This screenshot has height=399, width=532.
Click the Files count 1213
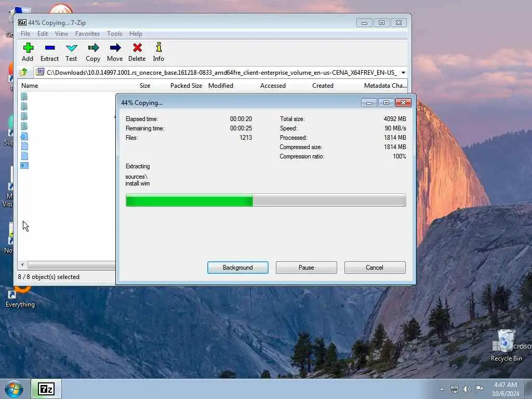tap(246, 137)
